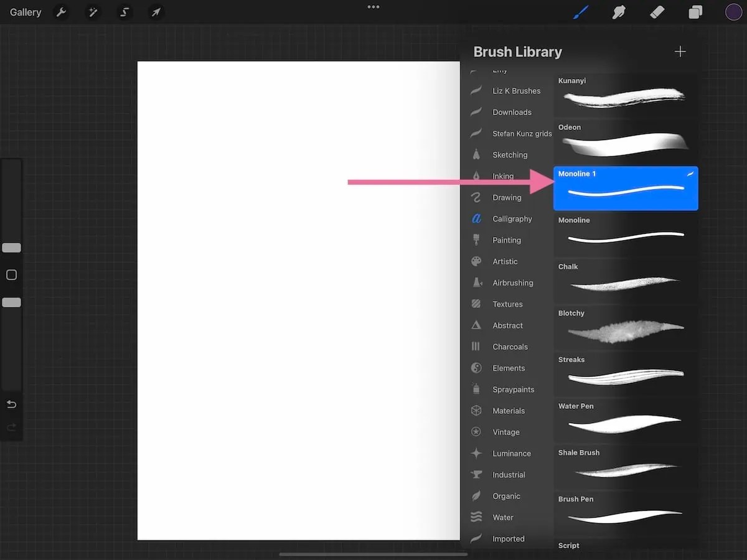This screenshot has width=747, height=560.
Task: Open the Airbrushing brush set
Action: pos(512,282)
